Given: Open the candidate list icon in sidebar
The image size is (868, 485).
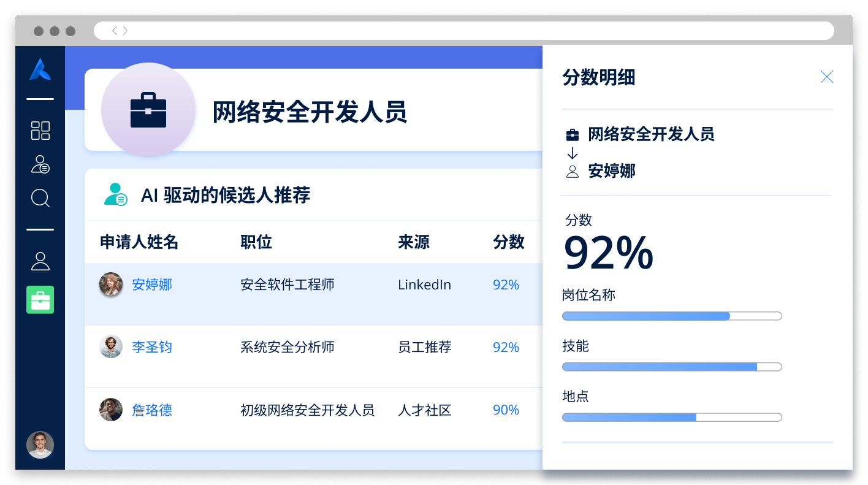Looking at the screenshot, I should click(40, 164).
